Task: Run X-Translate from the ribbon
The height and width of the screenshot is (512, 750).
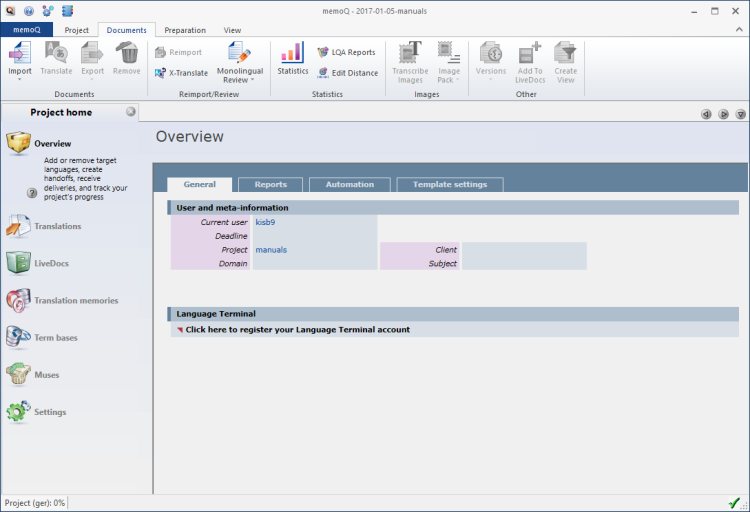Action: click(x=181, y=73)
